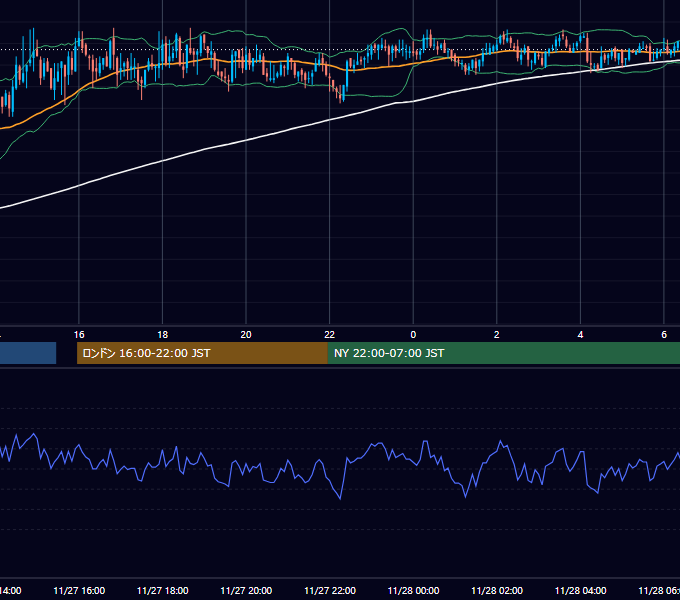Click the 11/27 16:00 date label
The image size is (680, 600).
coord(79,590)
